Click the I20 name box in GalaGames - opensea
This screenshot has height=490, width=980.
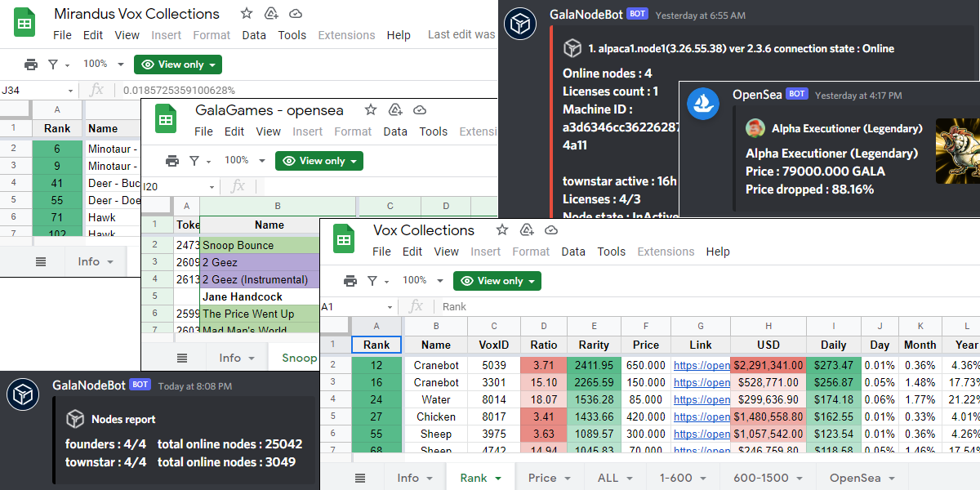pyautogui.click(x=179, y=186)
